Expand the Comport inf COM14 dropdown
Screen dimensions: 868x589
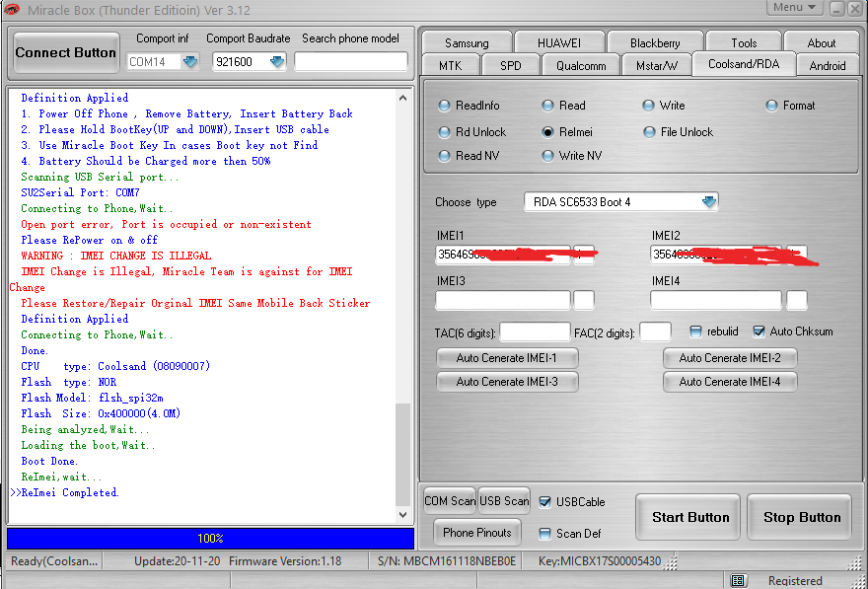click(190, 61)
